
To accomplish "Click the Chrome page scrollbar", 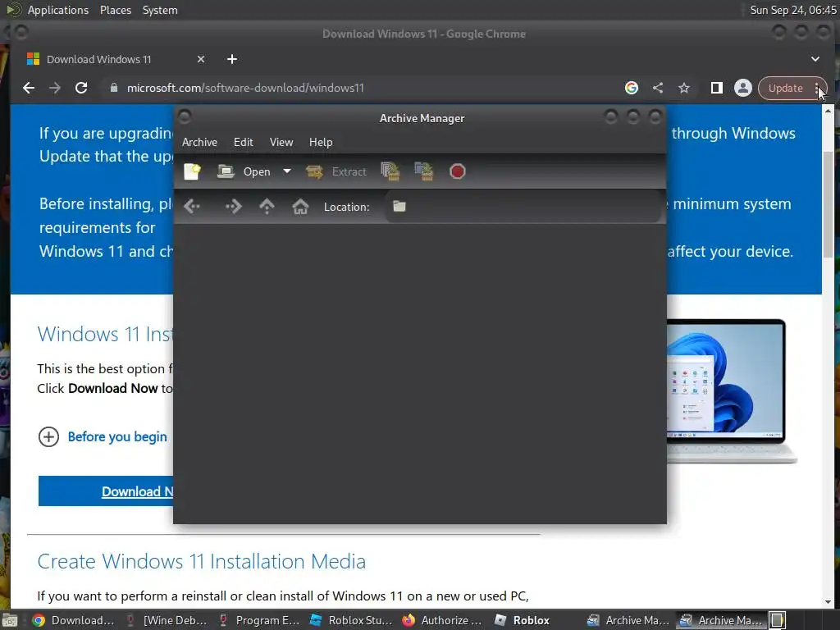I will tap(828, 203).
